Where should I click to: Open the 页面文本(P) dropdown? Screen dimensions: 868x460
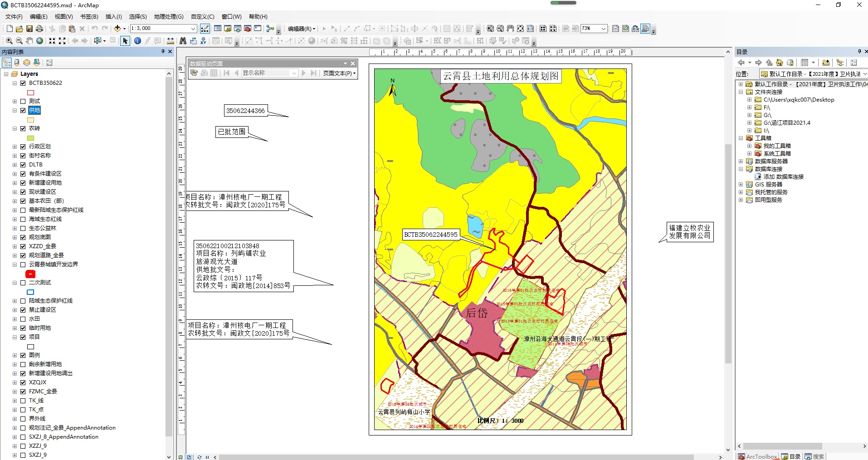[x=339, y=73]
